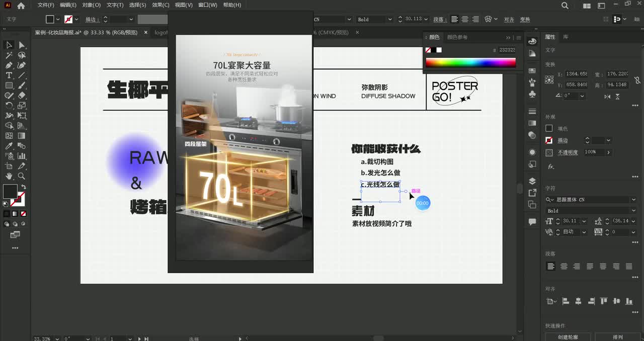This screenshot has height=341, width=644.
Task: Pick the Eraser tool
Action: 22,96
